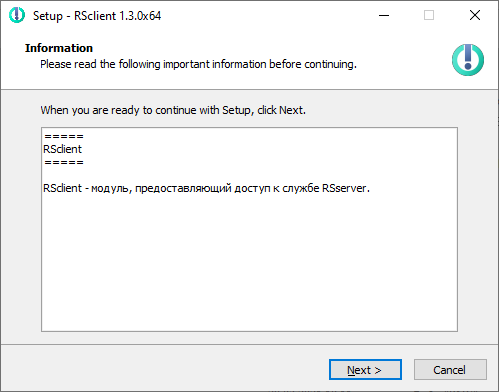Place cursor on the "RSclient" heading line in the readme
This screenshot has height=392, width=499.
point(62,149)
